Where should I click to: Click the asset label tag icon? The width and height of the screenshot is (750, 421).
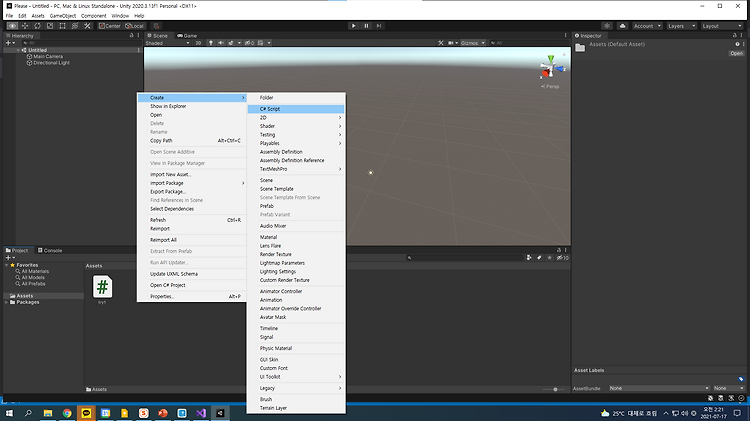click(741, 379)
